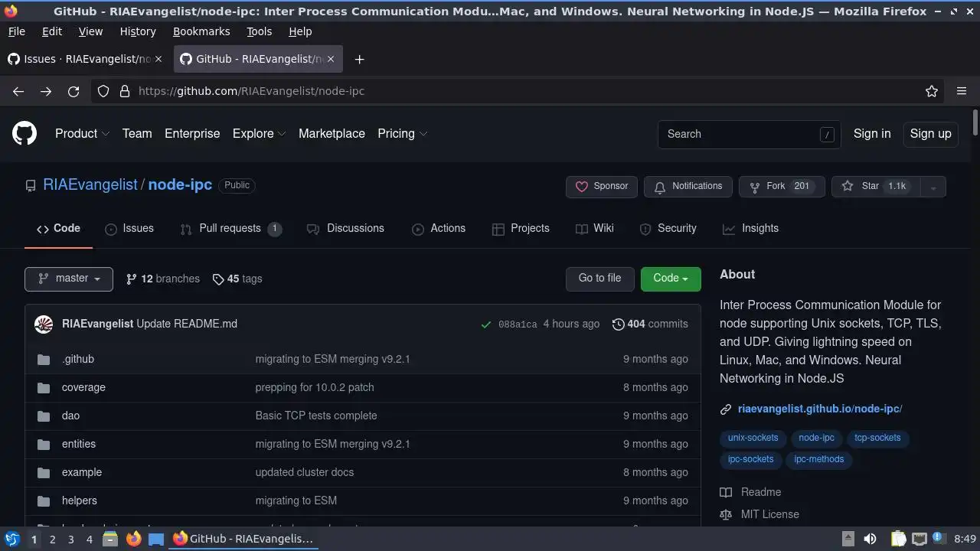
Task: Click the .github folder icon
Action: click(x=44, y=359)
